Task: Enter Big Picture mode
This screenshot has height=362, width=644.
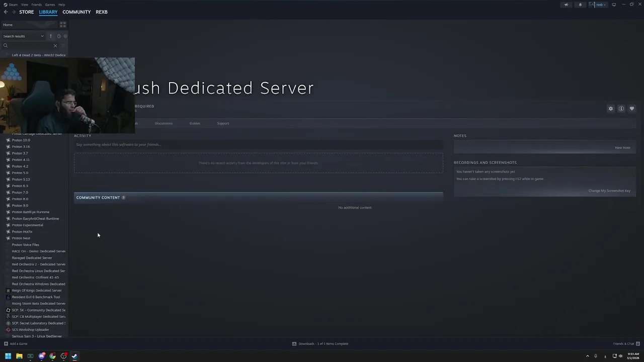Action: pyautogui.click(x=614, y=5)
